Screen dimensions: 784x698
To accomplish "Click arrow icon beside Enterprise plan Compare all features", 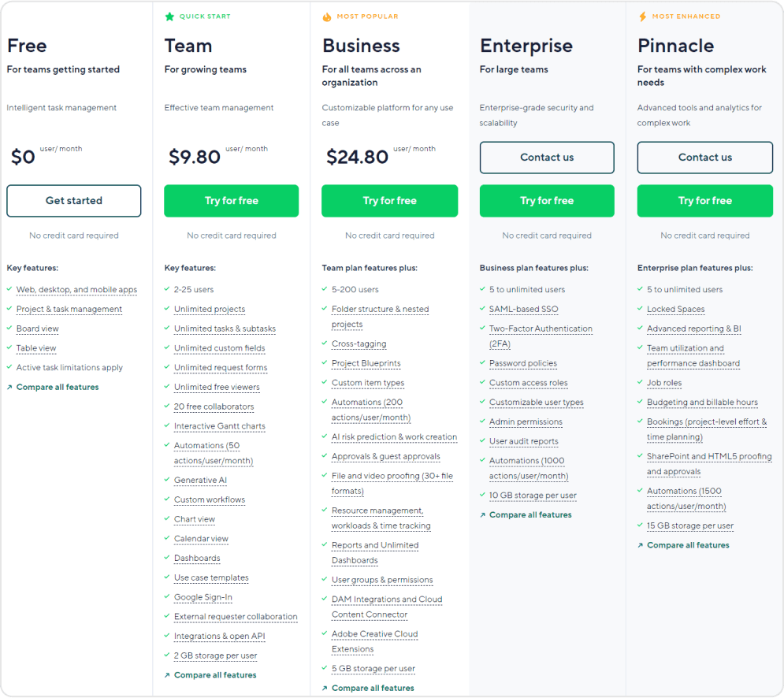I will (x=482, y=515).
